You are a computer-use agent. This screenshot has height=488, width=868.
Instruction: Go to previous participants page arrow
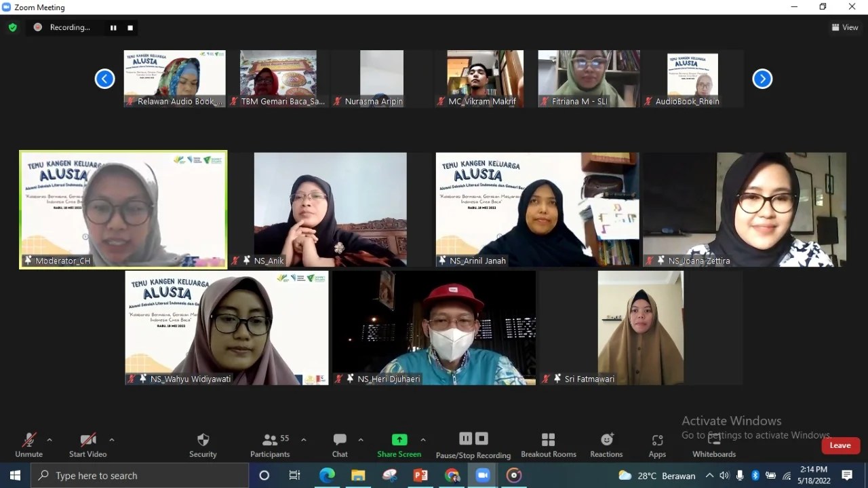coord(104,79)
